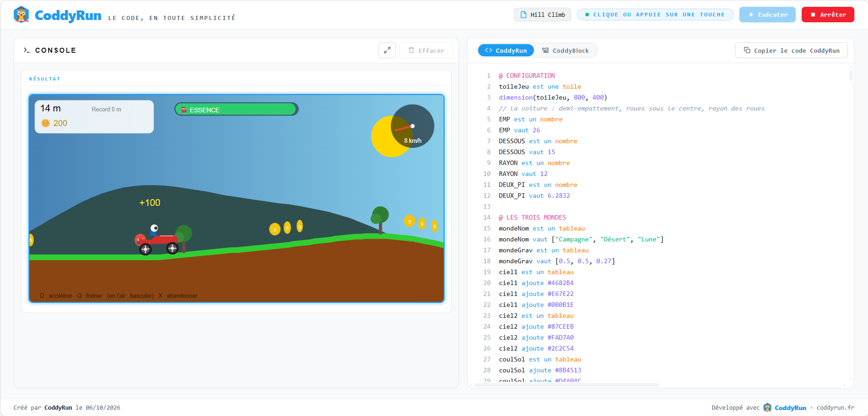The height and width of the screenshot is (416, 868).
Task: Click the ESSENCE fuel gauge bar
Action: coord(236,109)
